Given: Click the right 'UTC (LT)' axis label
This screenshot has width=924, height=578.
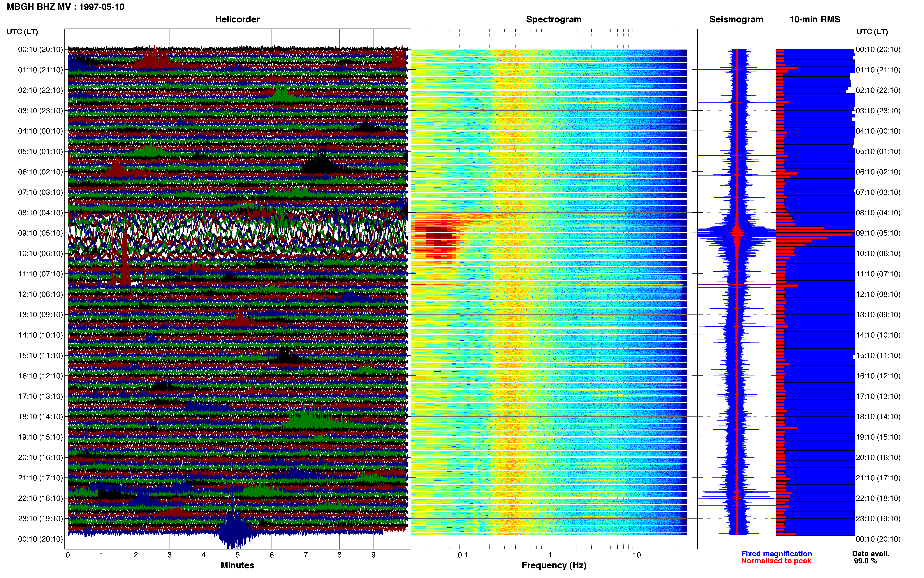Looking at the screenshot, I should [x=872, y=32].
